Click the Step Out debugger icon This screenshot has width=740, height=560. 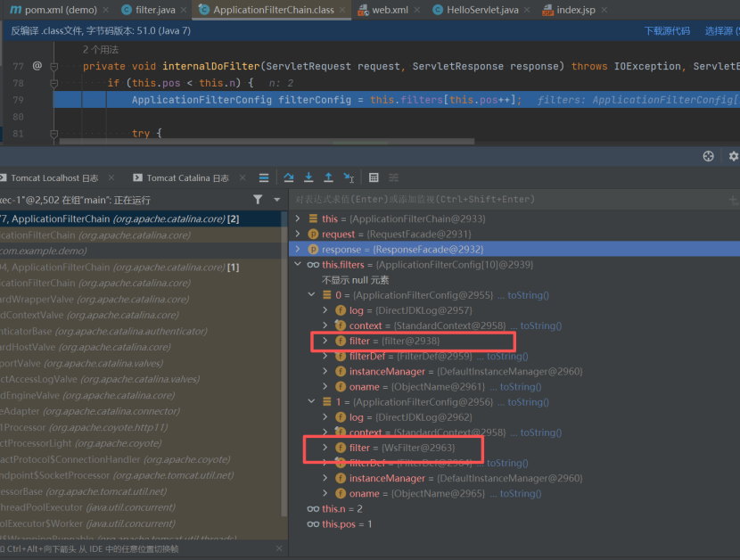pyautogui.click(x=328, y=177)
